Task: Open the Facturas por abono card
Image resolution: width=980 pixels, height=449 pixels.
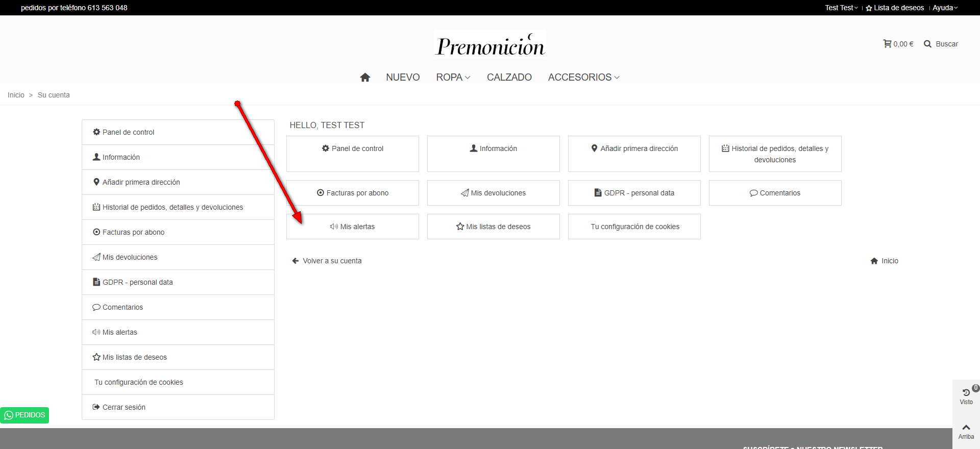Action: (353, 193)
